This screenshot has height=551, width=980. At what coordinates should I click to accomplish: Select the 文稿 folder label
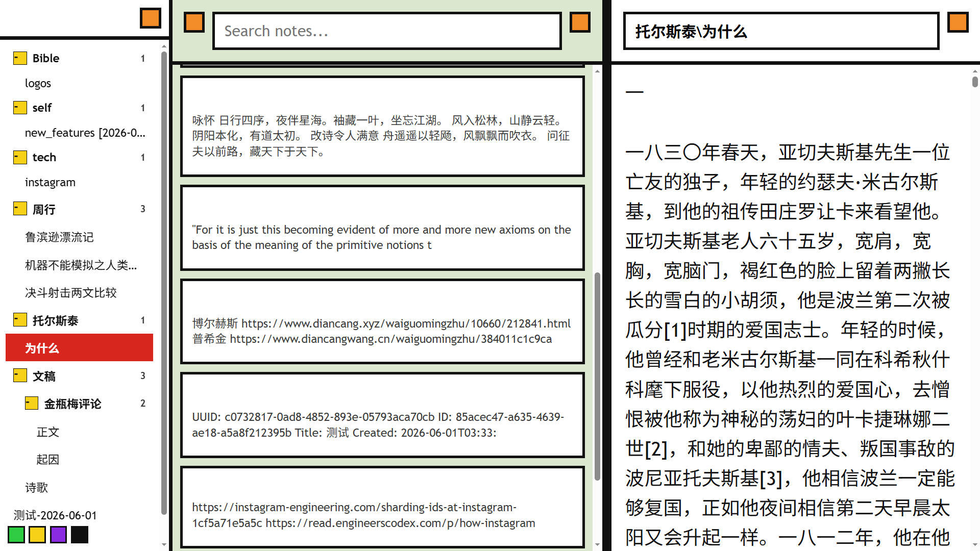[44, 376]
